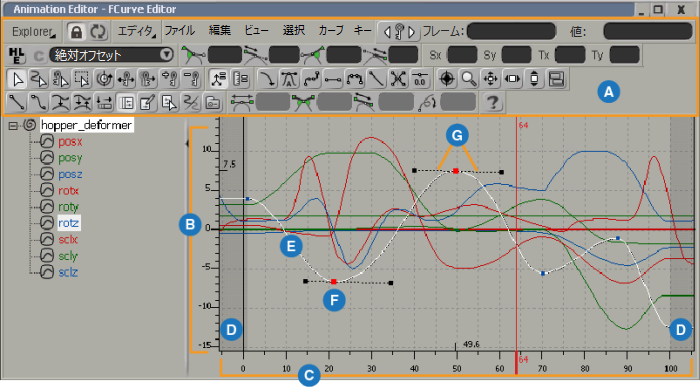Viewport: 700px width, 387px height.
Task: Open the question mark help icon
Action: click(492, 103)
